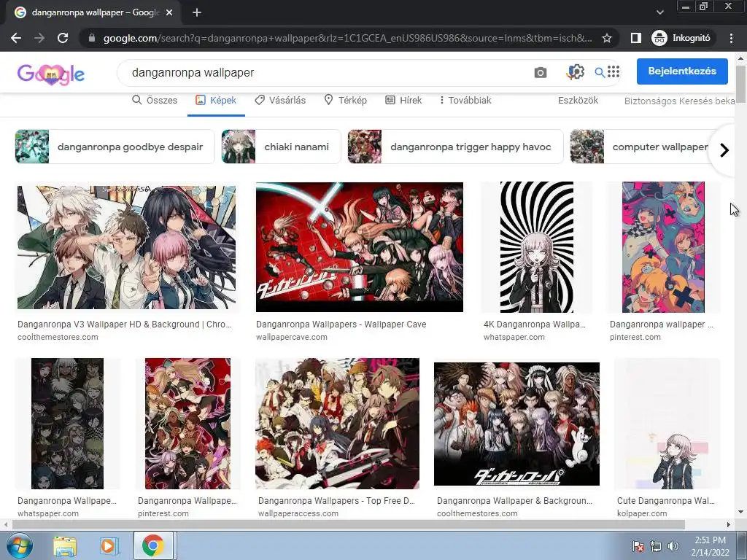Viewport: 747px width, 560px height.
Task: Click the kolpaper.com source text
Action: [x=642, y=514]
